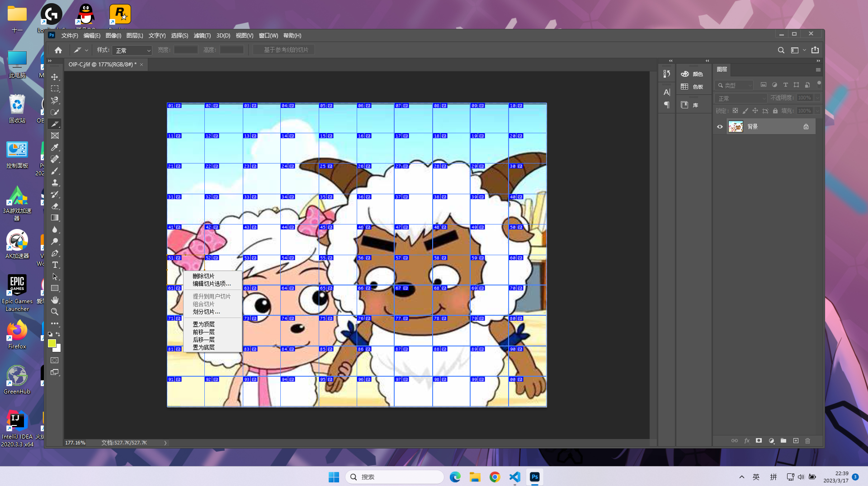This screenshot has height=486, width=868.
Task: Toggle smart object layer filter
Action: point(807,85)
